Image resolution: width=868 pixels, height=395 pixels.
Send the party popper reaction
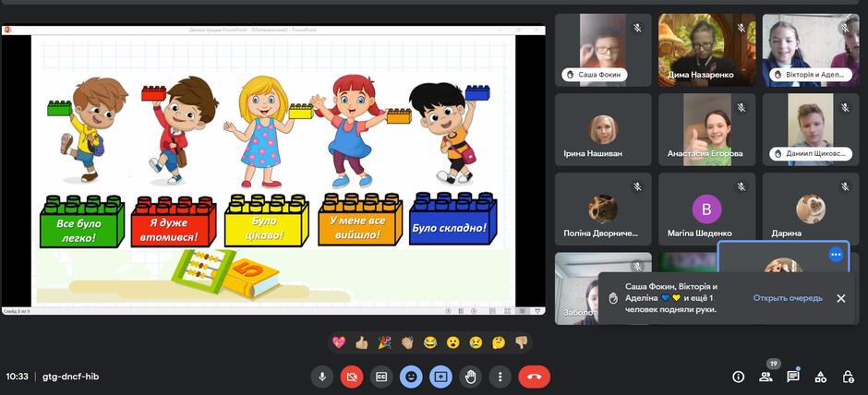[x=384, y=342]
